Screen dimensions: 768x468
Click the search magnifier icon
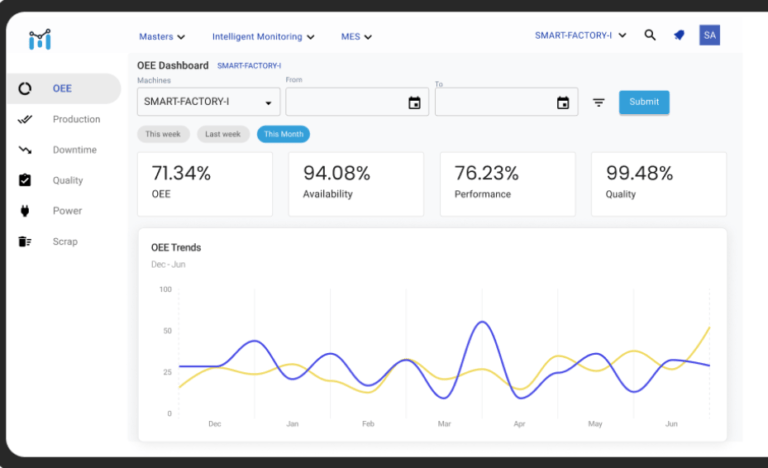coord(649,35)
